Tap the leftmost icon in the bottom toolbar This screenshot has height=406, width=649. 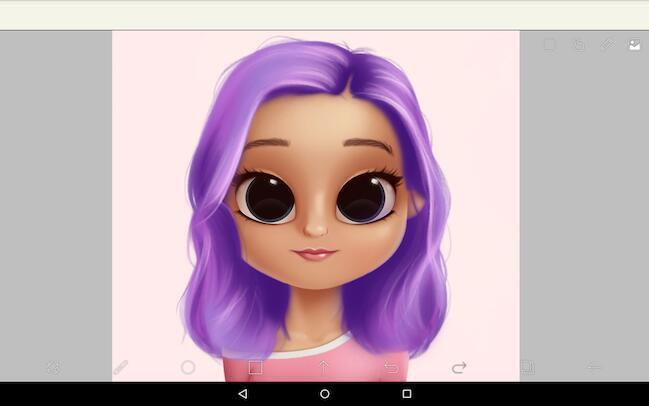(53, 367)
